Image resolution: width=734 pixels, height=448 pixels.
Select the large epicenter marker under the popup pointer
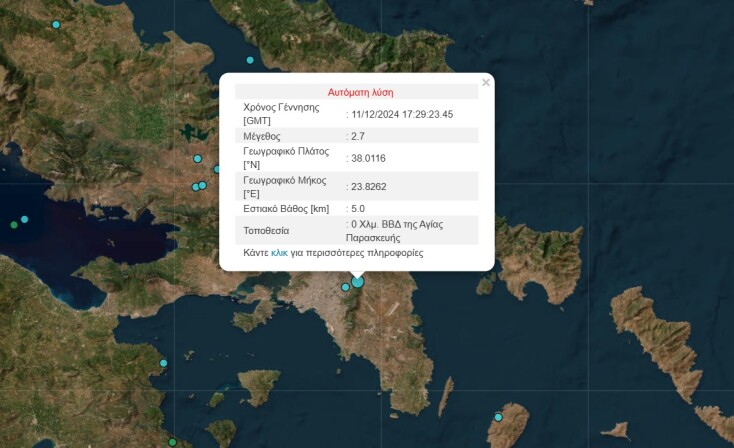(358, 282)
